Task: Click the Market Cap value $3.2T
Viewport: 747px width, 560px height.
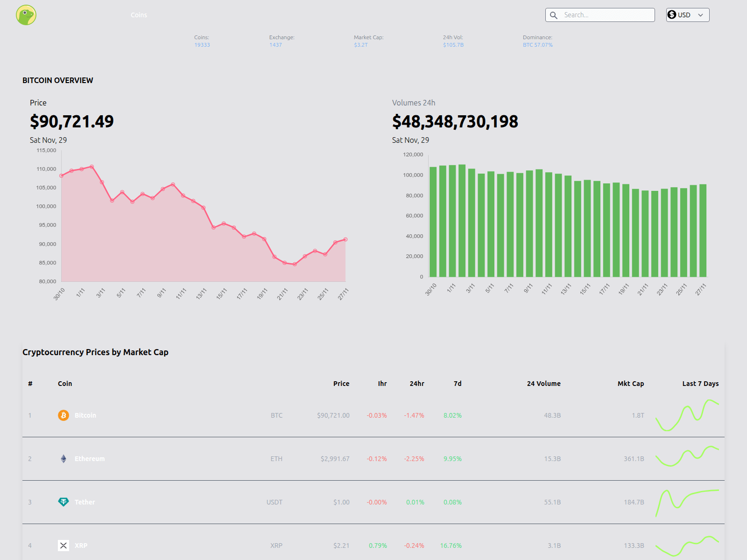Action: click(x=361, y=45)
